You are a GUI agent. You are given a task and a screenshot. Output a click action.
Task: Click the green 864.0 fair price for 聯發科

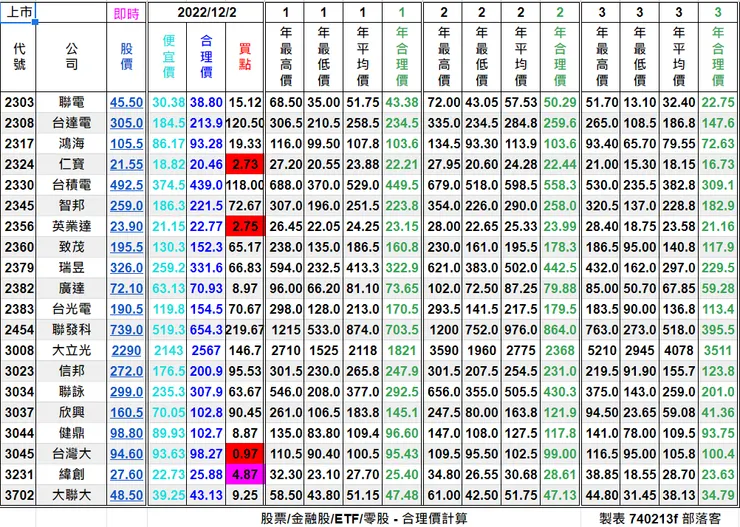560,330
